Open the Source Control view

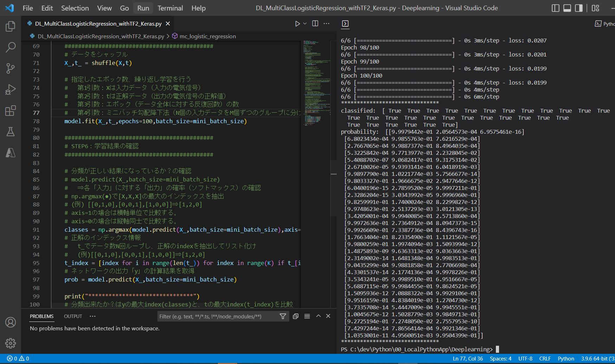point(11,68)
